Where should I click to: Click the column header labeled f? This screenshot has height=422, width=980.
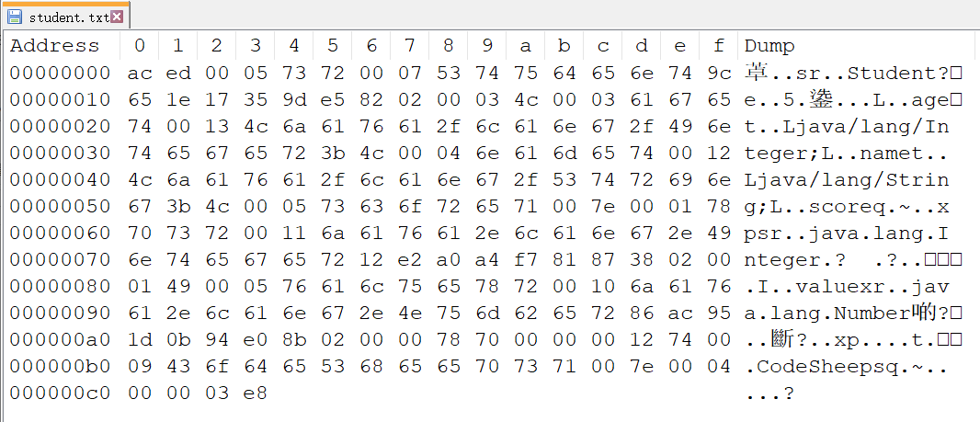pyautogui.click(x=718, y=46)
